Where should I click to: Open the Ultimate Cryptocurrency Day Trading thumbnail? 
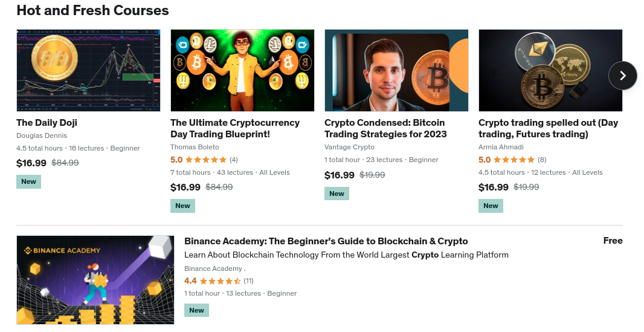[x=242, y=70]
